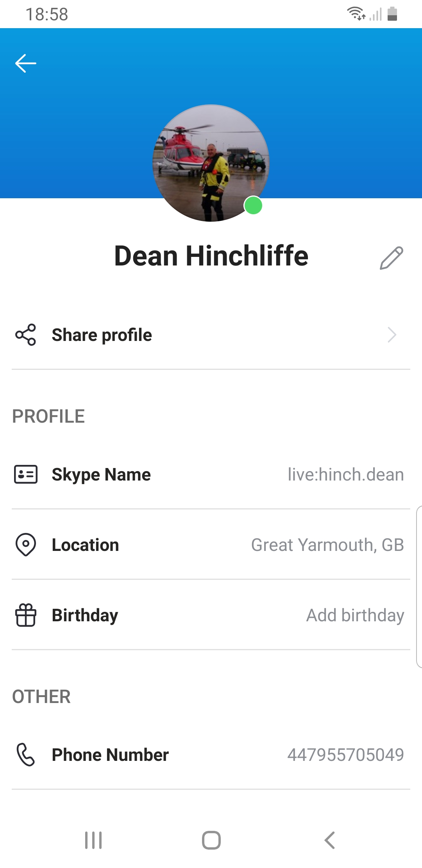
Task: Tap Add birthday link
Action: click(x=355, y=615)
